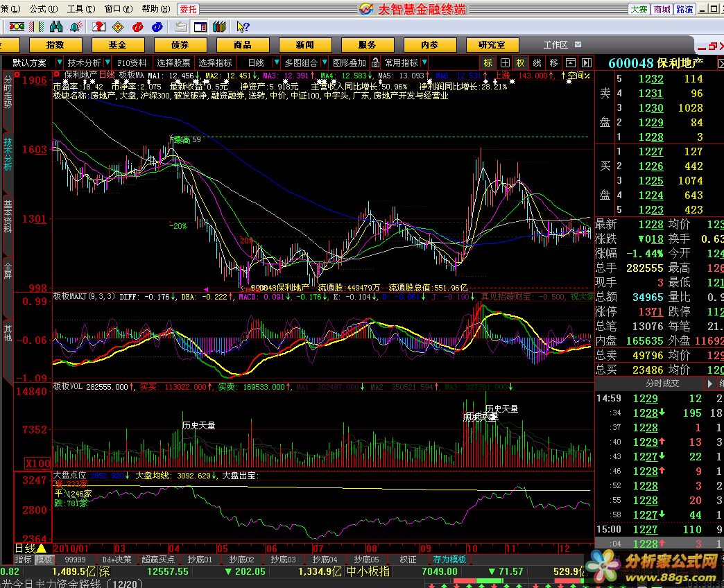Toggle the 移 move button

[553, 63]
